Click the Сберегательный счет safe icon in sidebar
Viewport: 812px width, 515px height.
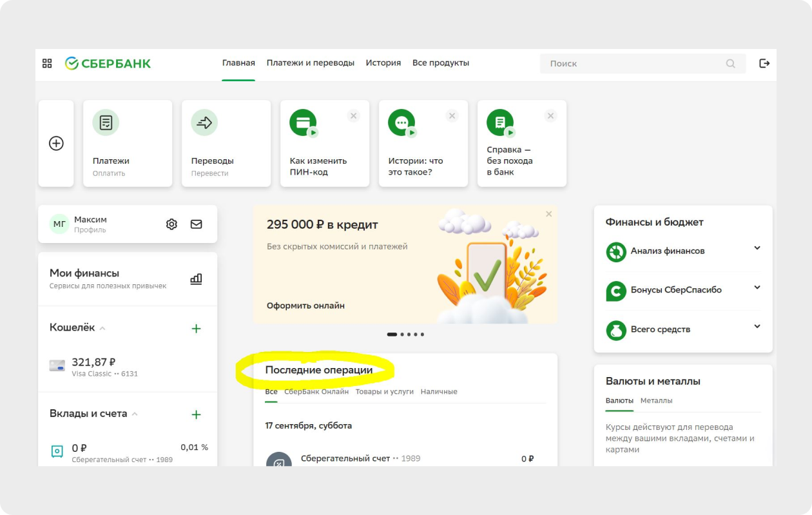coord(57,451)
